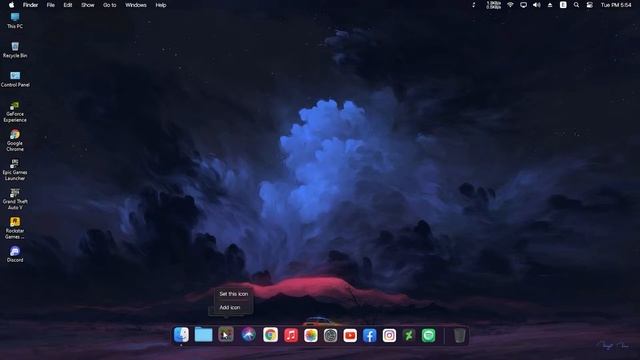Open Instagram from the dock
Image resolution: width=640 pixels, height=360 pixels.
click(389, 336)
